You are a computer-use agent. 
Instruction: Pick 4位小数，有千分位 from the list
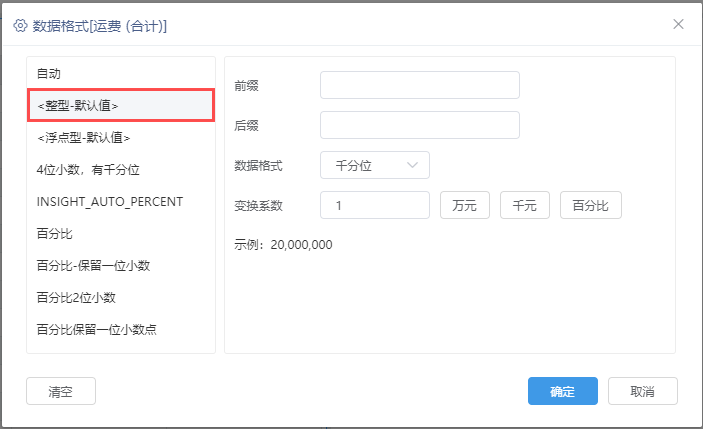[121, 169]
